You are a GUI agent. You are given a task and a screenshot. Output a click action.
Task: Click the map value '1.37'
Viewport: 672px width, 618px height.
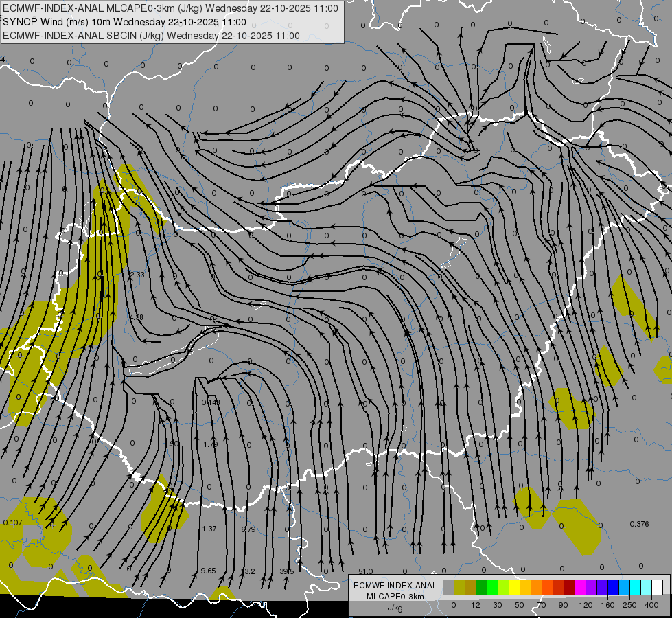click(209, 529)
